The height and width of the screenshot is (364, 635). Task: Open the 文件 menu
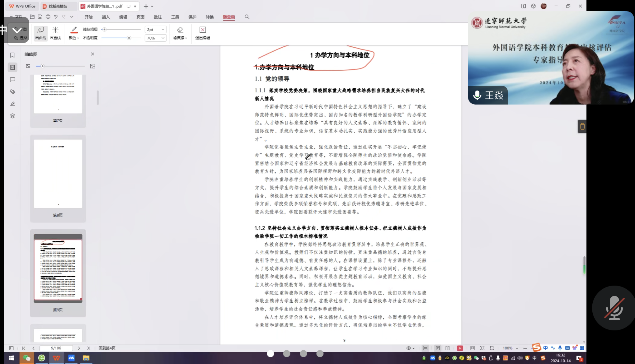click(x=16, y=17)
